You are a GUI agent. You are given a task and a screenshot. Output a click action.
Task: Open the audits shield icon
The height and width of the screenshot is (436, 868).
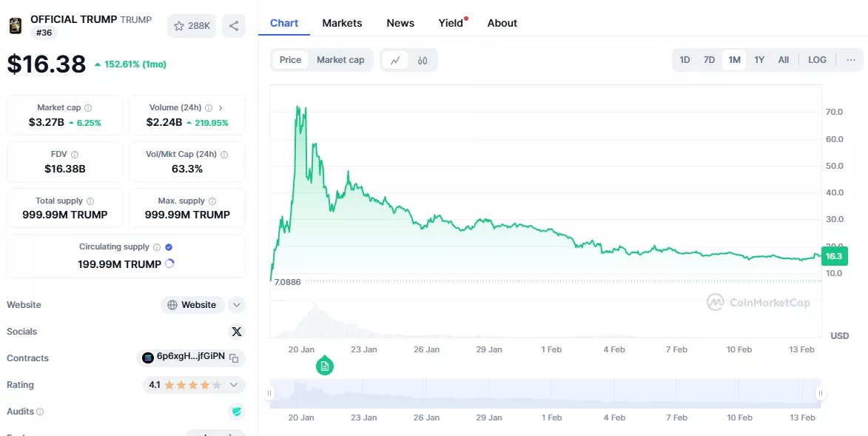pos(236,412)
